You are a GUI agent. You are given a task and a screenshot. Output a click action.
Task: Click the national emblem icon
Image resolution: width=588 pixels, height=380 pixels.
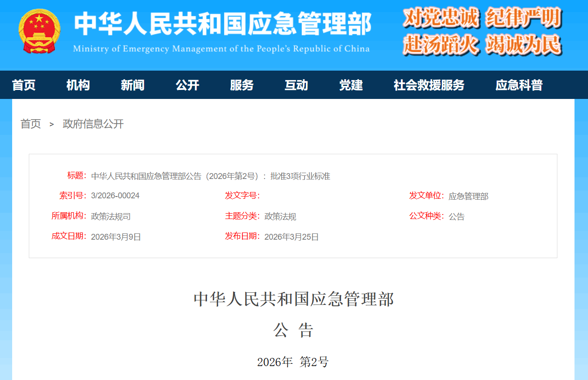(x=38, y=31)
